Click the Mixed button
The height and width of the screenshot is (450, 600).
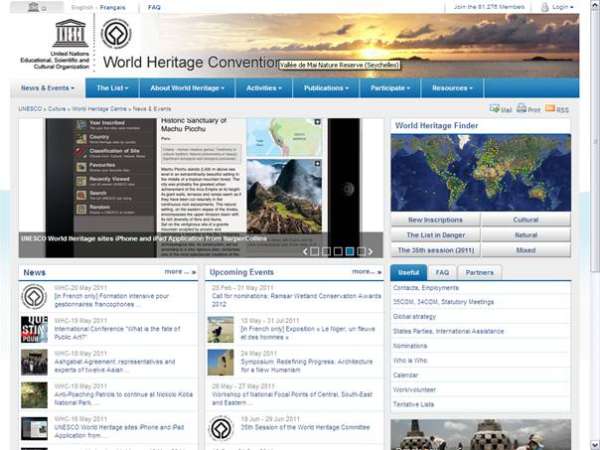coord(526,250)
